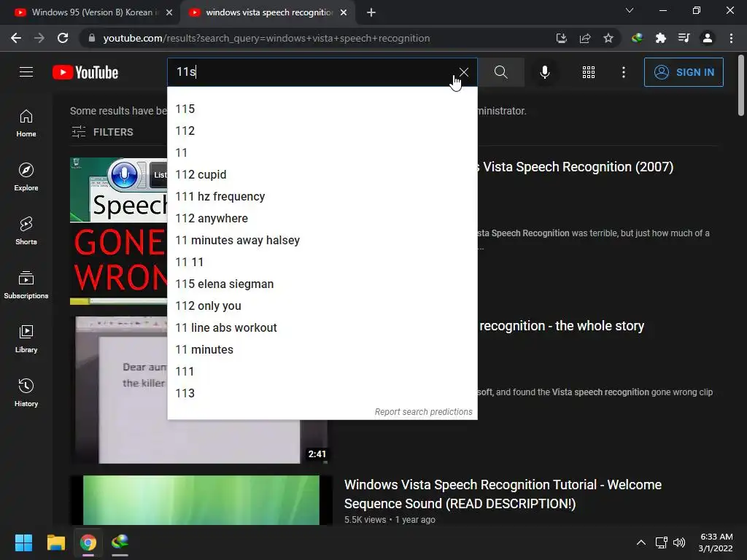Open File Explorer from the taskbar
Image resolution: width=747 pixels, height=560 pixels.
tap(55, 542)
